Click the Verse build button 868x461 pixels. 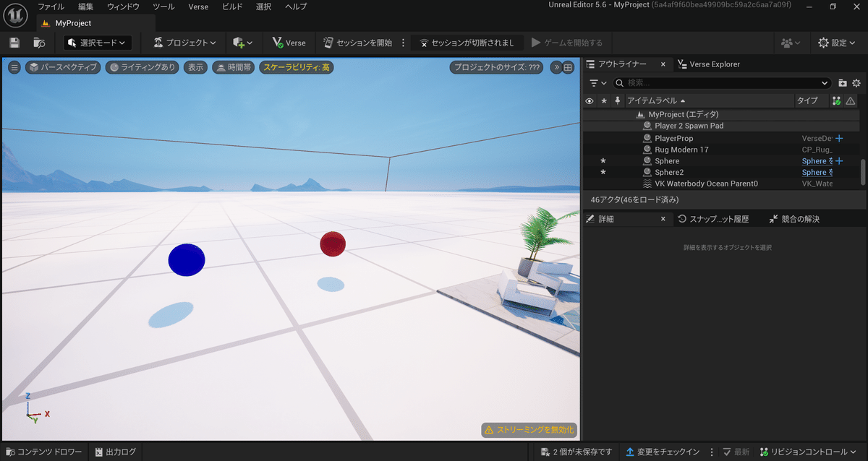coord(289,43)
